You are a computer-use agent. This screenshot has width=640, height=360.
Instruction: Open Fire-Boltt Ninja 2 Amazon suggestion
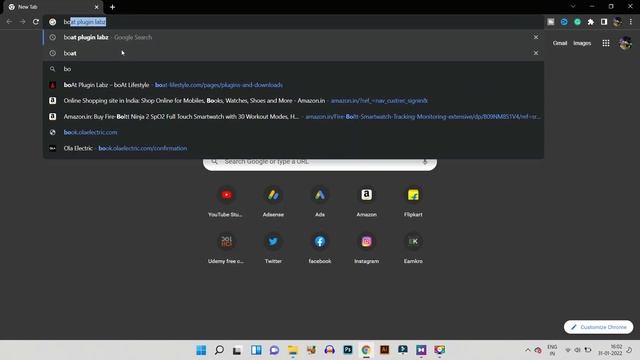pyautogui.click(x=293, y=116)
